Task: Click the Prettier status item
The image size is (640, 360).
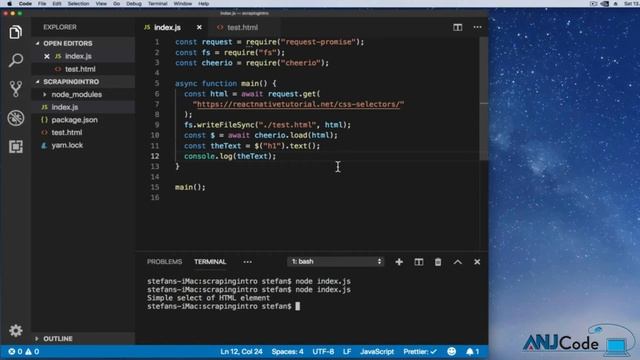Action: coord(420,351)
